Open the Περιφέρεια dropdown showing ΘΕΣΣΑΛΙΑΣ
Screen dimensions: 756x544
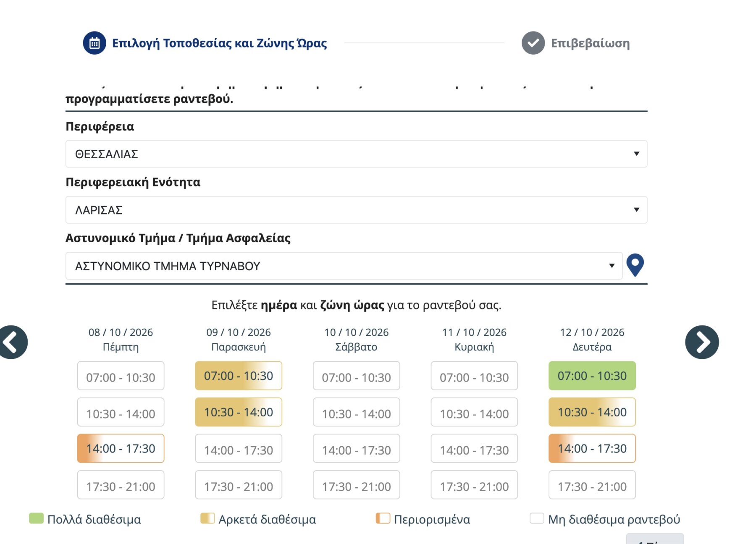356,154
